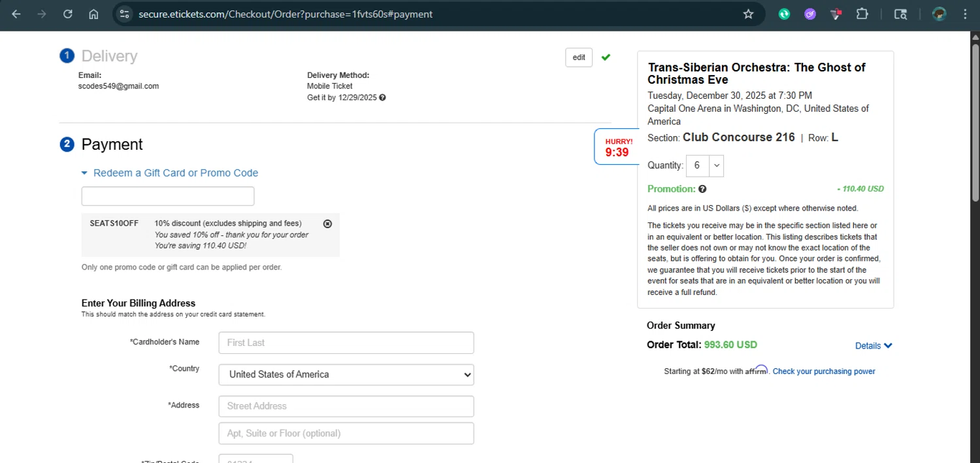Open the ticket Quantity dropdown
Screen dimensions: 980x463
(x=705, y=165)
